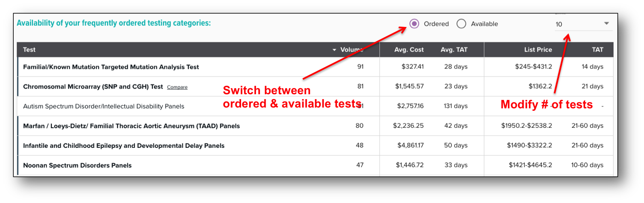Open the Compare link for Chromosomal Microarray
Screen dimensions: 644x203
177,87
